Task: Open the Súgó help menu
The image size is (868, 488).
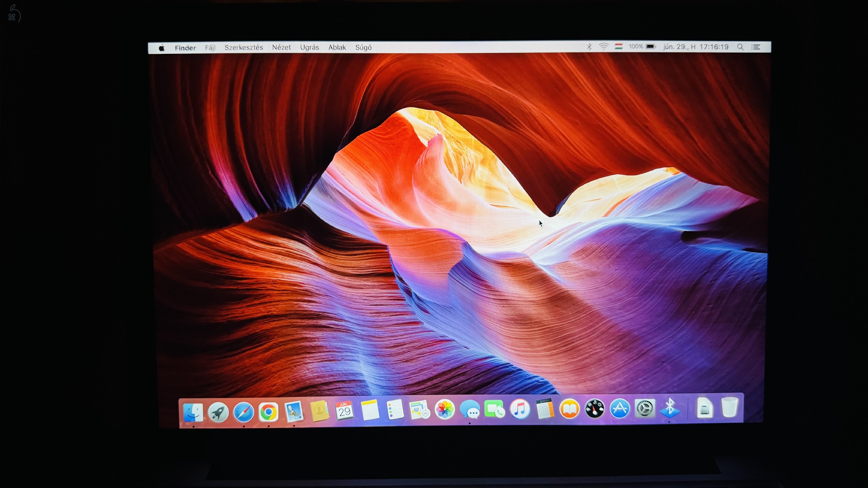Action: [363, 47]
